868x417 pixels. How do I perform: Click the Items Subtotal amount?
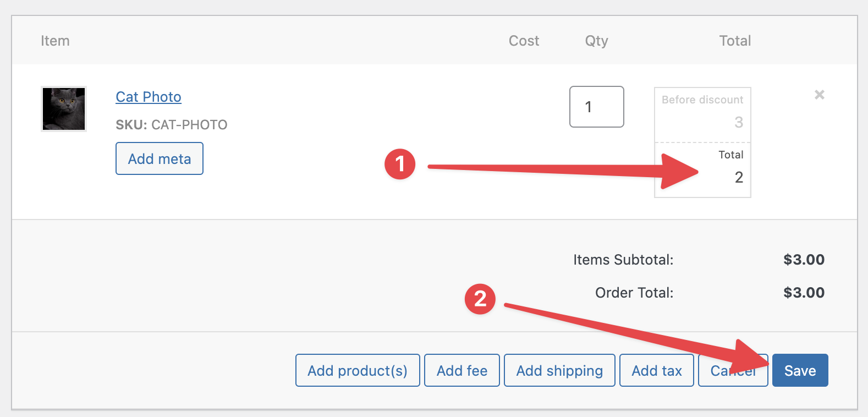click(x=804, y=260)
